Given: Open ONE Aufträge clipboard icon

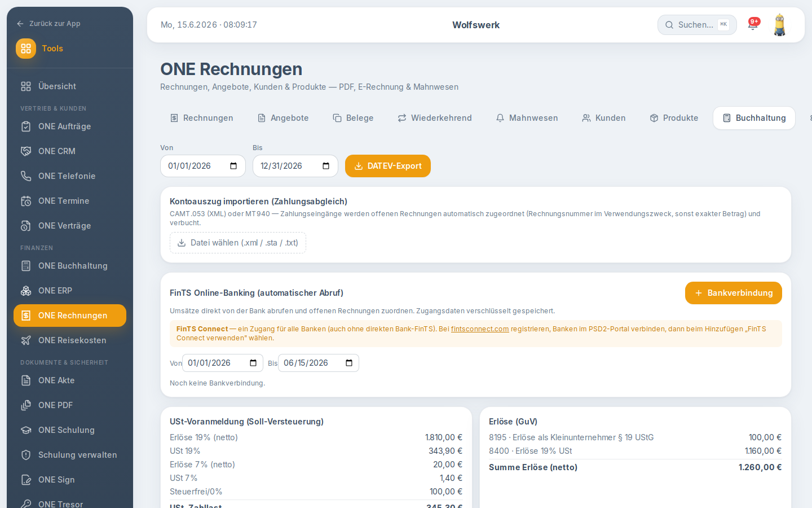Looking at the screenshot, I should (26, 126).
